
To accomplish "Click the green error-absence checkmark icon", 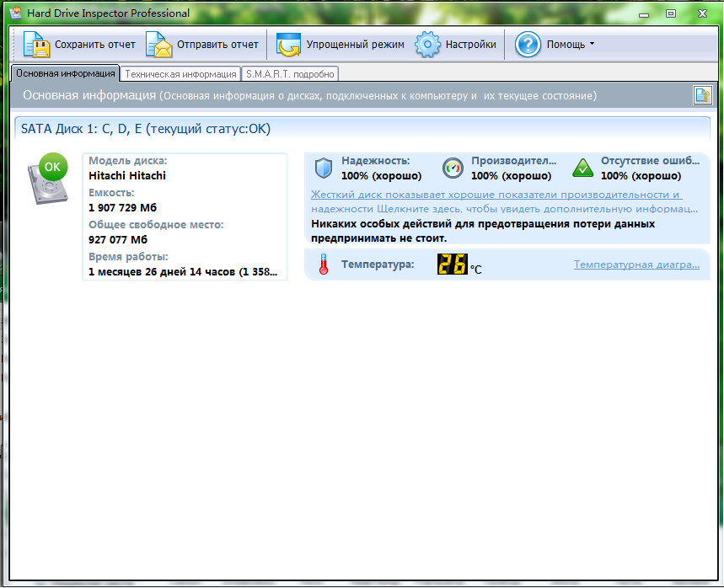I will 582,168.
